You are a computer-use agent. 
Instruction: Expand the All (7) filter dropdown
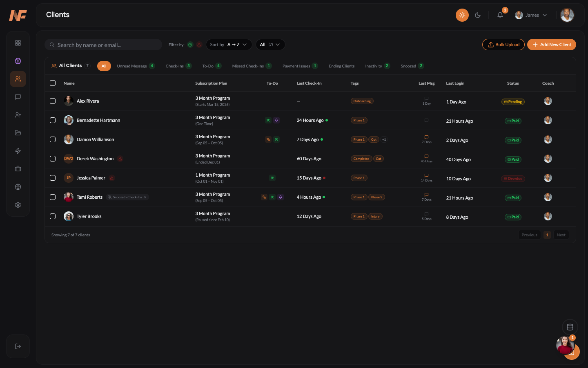(x=270, y=45)
